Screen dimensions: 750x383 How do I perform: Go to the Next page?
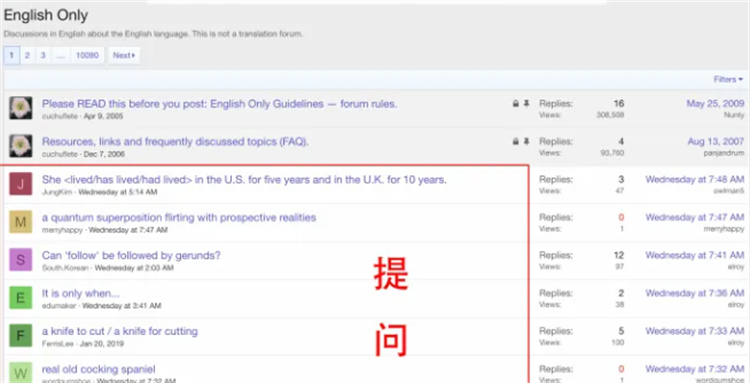coord(124,55)
